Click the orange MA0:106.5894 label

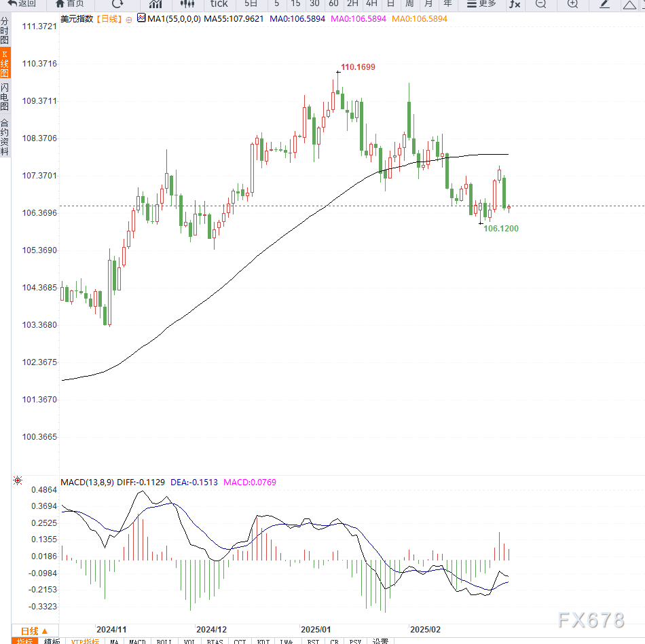coord(419,19)
